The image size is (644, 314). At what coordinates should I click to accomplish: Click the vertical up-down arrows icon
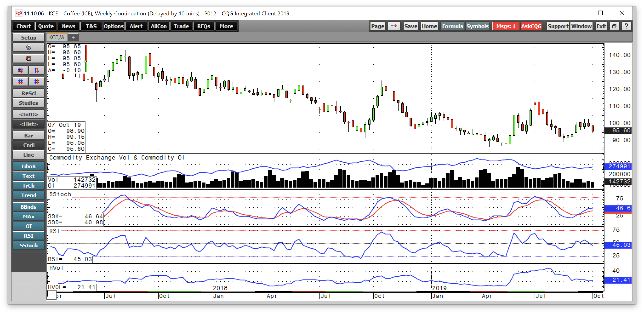tap(37, 70)
